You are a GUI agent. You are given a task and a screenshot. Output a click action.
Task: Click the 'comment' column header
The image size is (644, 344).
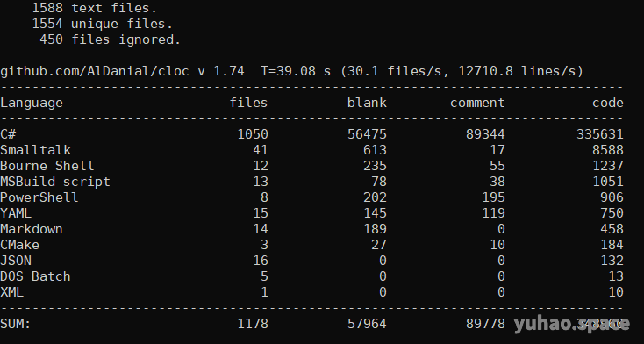click(x=477, y=103)
